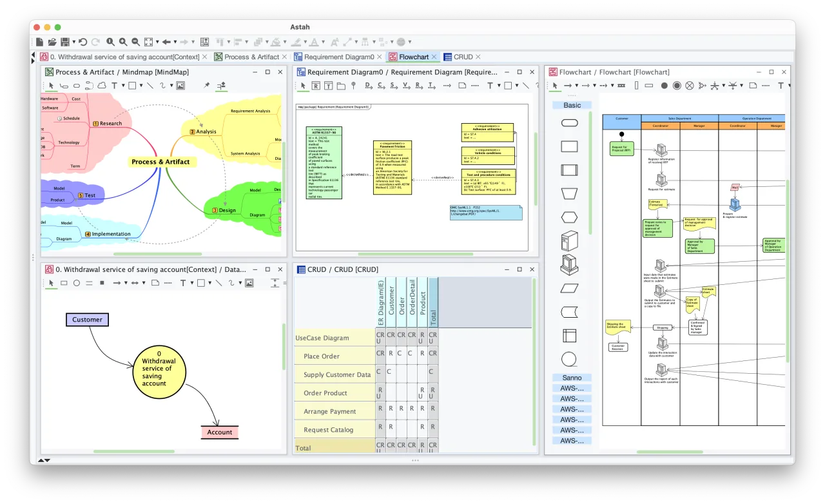Pick the parallelogram shape in Basic palette
Image resolution: width=825 pixels, height=504 pixels.
pos(570,288)
